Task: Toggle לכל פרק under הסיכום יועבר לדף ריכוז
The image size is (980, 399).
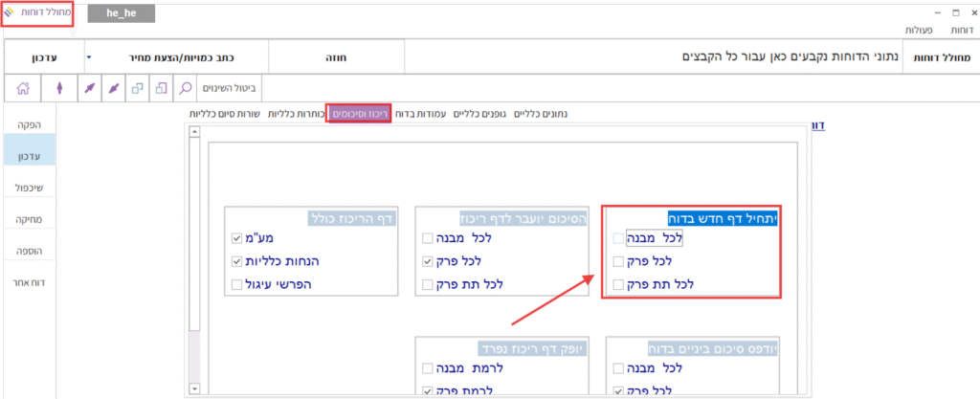Action: [428, 261]
